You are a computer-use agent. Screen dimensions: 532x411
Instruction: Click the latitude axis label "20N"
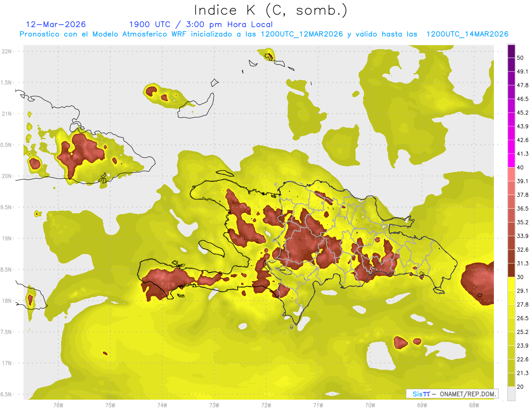7,176
